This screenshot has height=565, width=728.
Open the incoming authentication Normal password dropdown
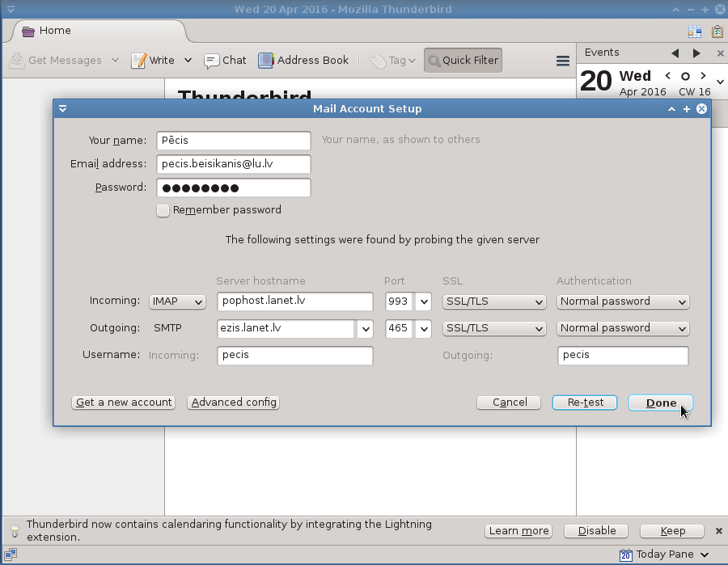[623, 302]
